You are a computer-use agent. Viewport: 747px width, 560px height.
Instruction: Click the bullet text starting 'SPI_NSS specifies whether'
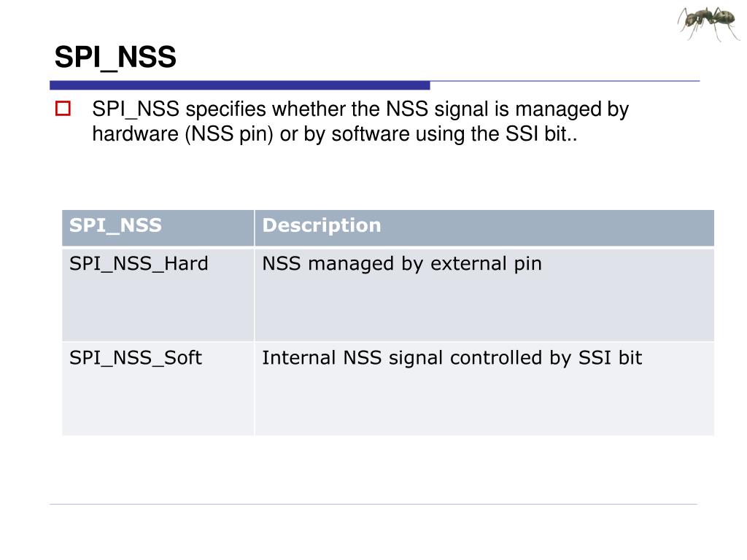[x=360, y=122]
